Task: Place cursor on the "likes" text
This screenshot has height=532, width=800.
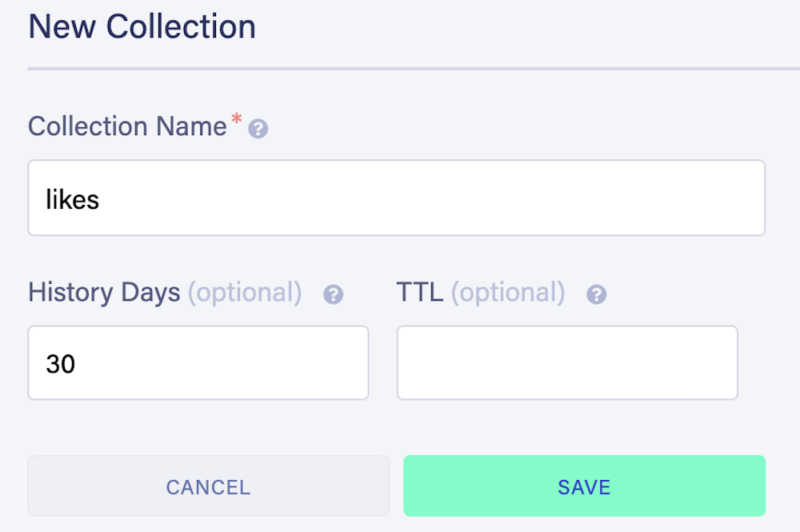Action: click(73, 199)
